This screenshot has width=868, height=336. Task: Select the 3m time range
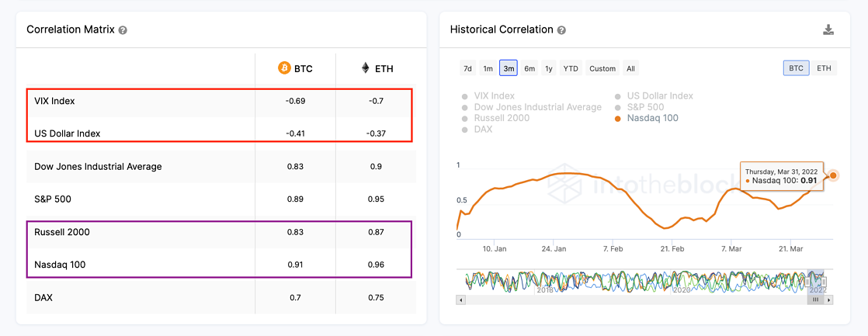coord(509,68)
